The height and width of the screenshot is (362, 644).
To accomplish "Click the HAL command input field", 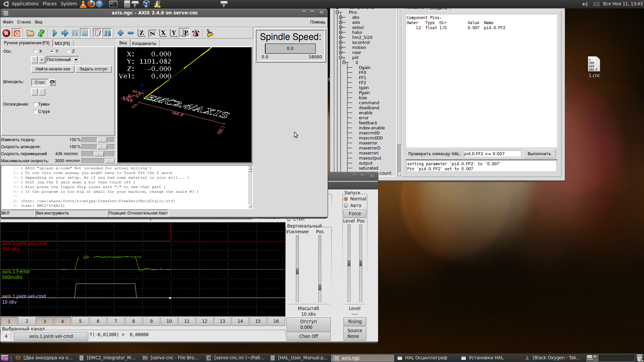I will point(492,154).
